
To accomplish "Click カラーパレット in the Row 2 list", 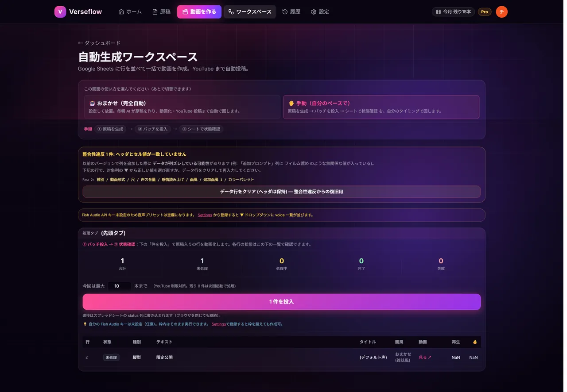I will tap(241, 180).
